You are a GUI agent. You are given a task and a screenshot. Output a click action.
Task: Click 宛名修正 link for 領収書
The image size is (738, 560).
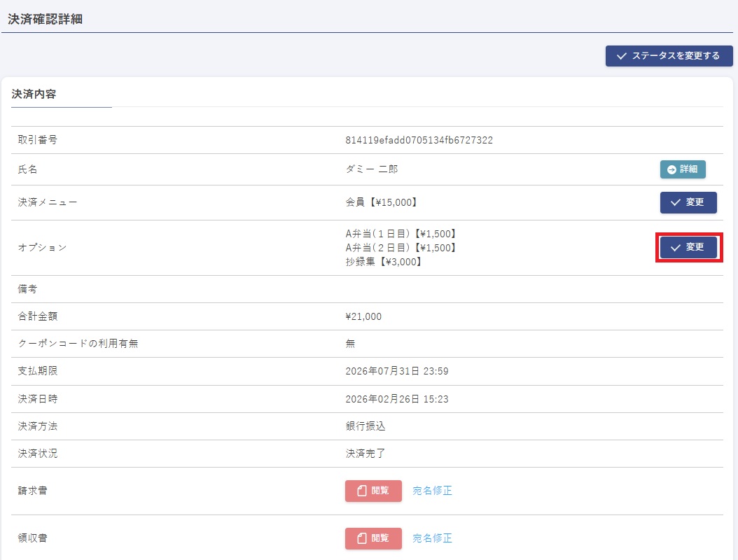tap(432, 538)
